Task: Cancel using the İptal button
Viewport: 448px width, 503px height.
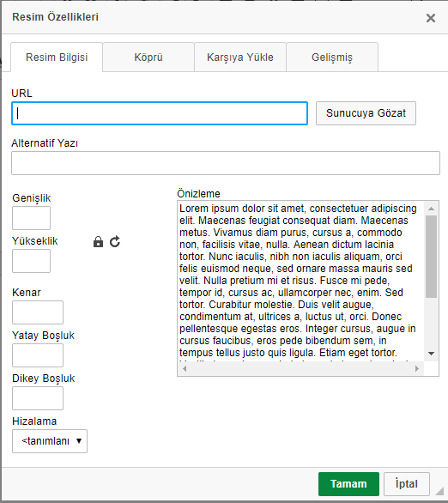Action: pos(406,484)
